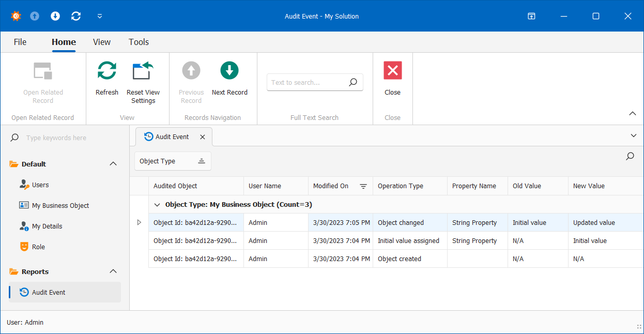
Task: Sort by the Operation Type column header
Action: [410, 186]
